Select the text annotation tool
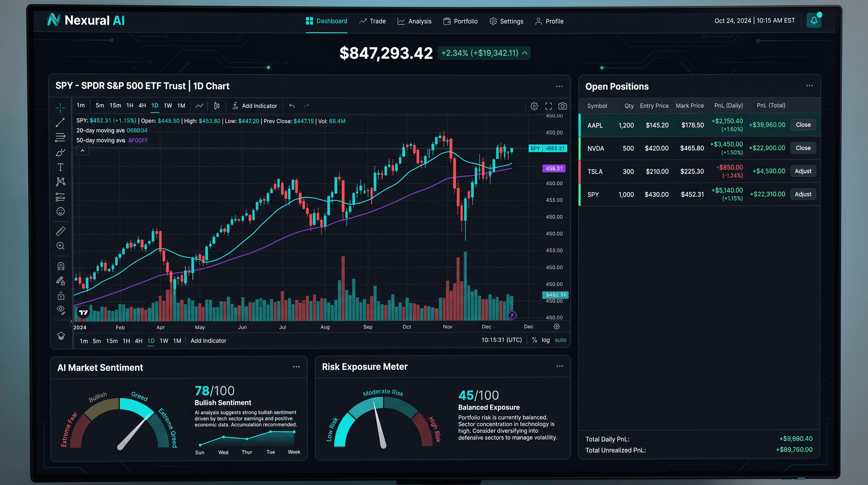Screen dimensions: 868x485 (60, 167)
